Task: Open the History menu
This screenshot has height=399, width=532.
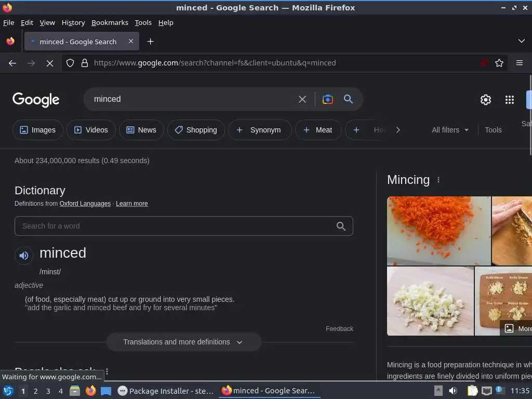Action: [73, 23]
